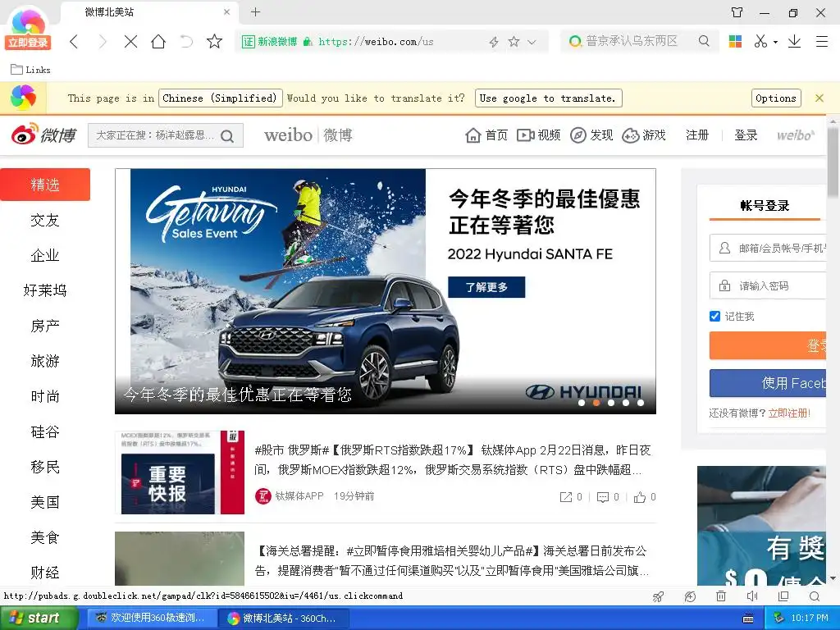Bookmark page with the toolbar star icon
The image size is (840, 630).
214,41
